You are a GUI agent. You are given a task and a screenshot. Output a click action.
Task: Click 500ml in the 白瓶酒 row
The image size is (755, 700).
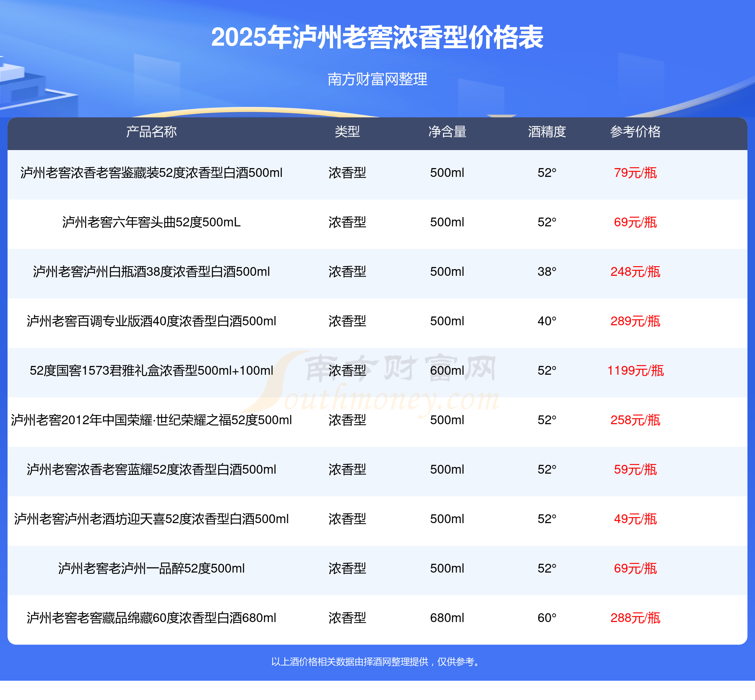(x=447, y=272)
